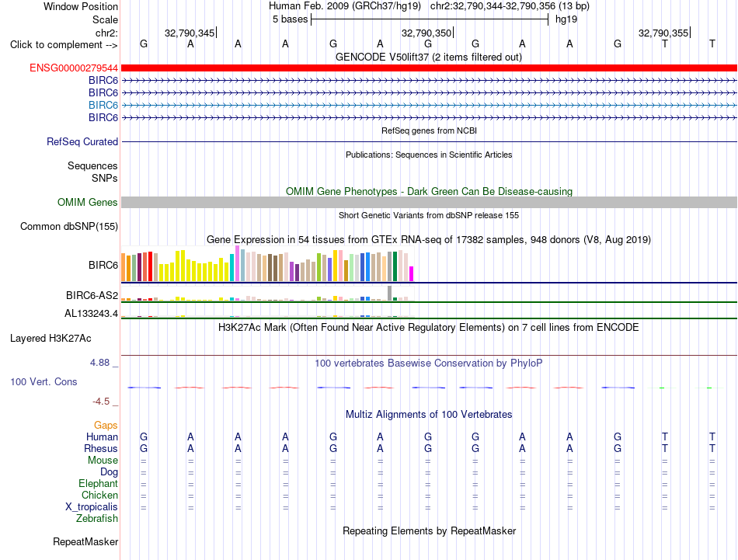The image size is (738, 560).
Task: Click the Chicken alignment row label
Action: click(x=99, y=496)
